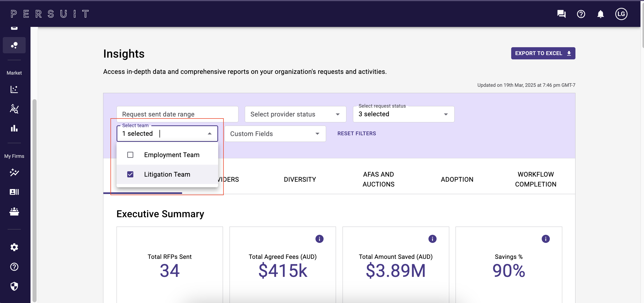
Task: Click the Request sent date range field
Action: (178, 114)
